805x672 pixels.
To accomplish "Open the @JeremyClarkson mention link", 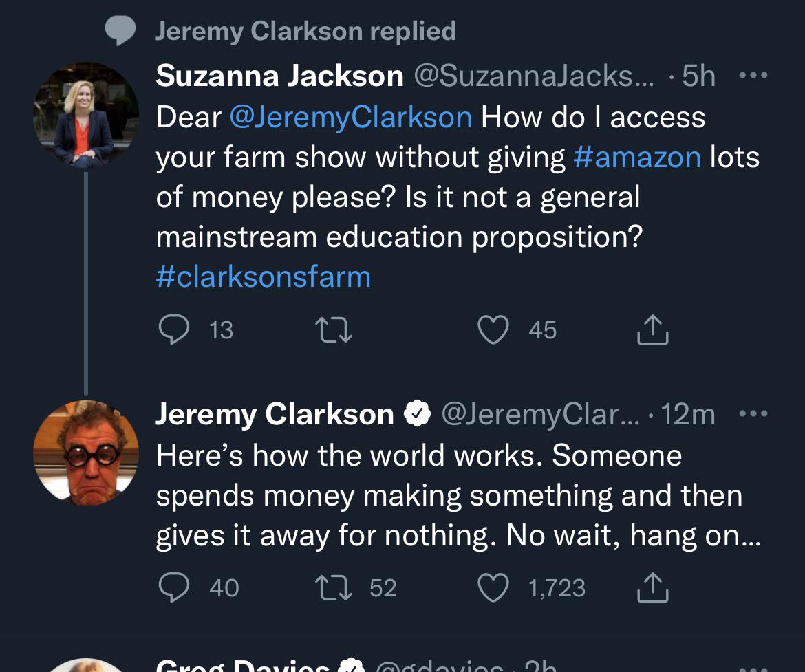I will (351, 118).
